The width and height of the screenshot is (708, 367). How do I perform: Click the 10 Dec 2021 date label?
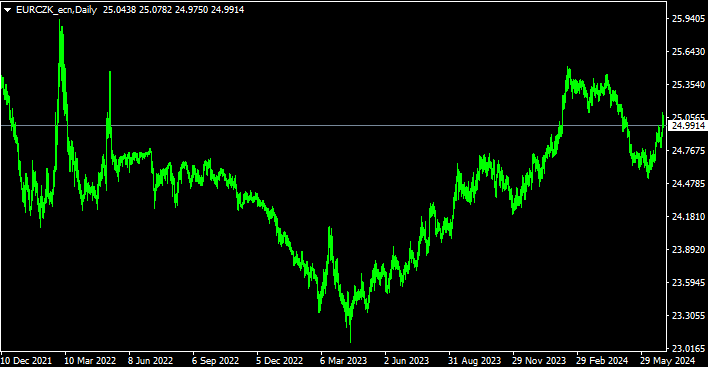pos(26,361)
